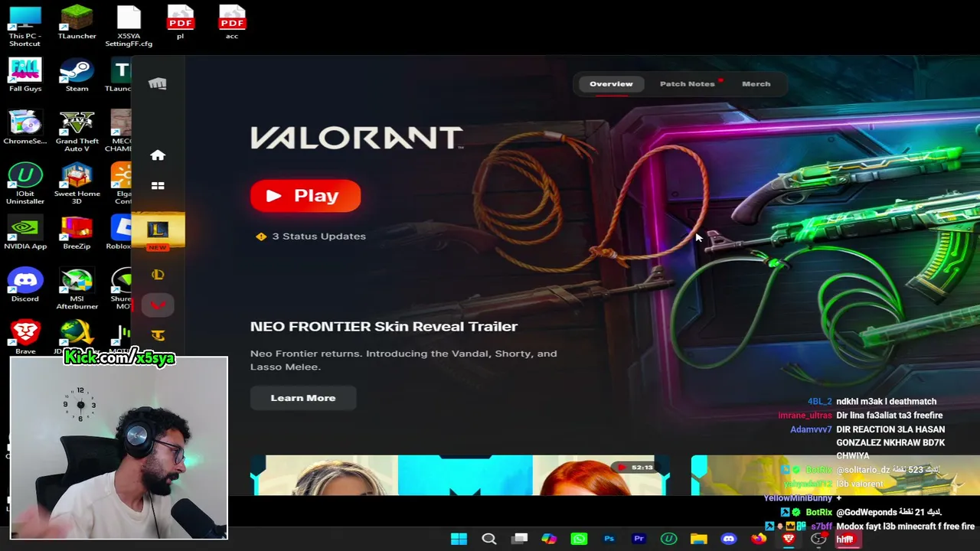Switch to the Overview tab
Screen dimensions: 980x551
[611, 83]
